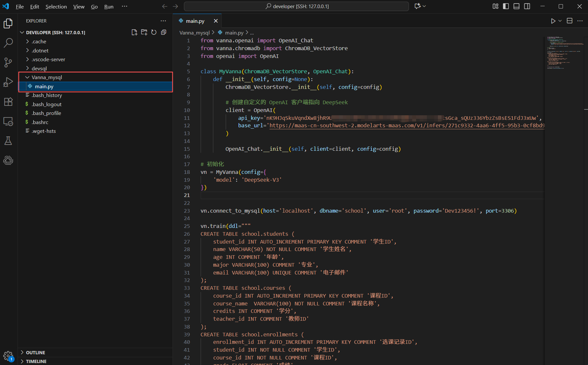Click the VS Code logo in title bar
This screenshot has height=365, width=588.
tap(6, 6)
